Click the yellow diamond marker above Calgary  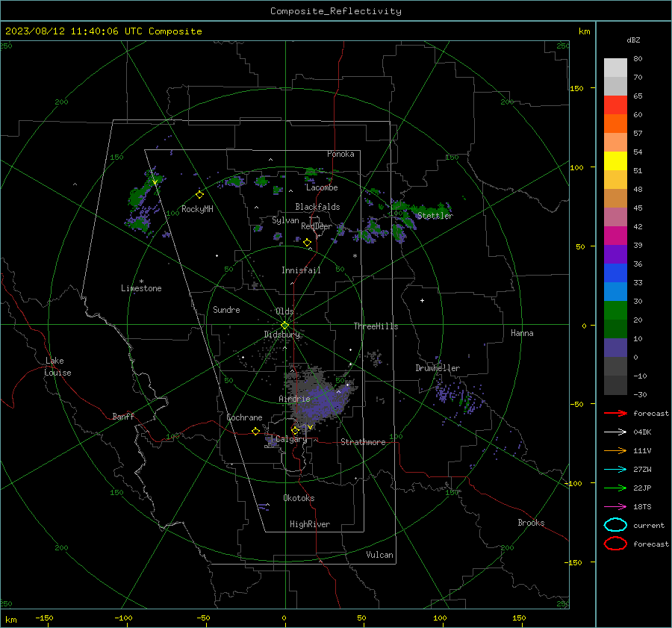pos(295,430)
